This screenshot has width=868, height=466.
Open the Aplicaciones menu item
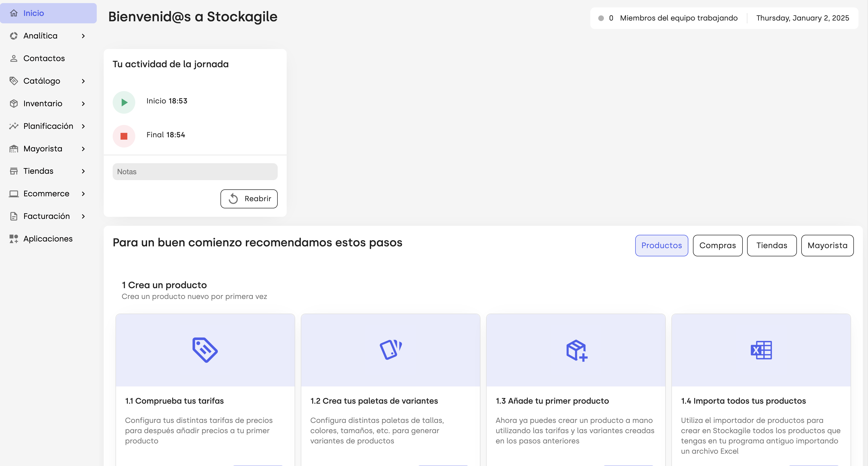(48, 239)
